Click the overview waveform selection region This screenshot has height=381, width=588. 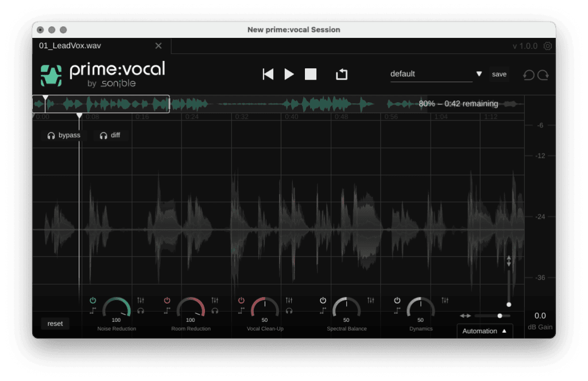[x=101, y=104]
